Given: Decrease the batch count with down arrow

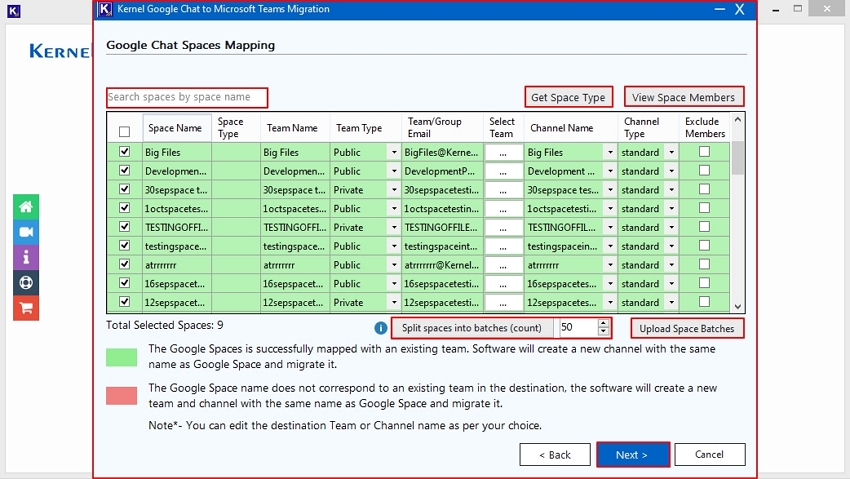Looking at the screenshot, I should 603,332.
